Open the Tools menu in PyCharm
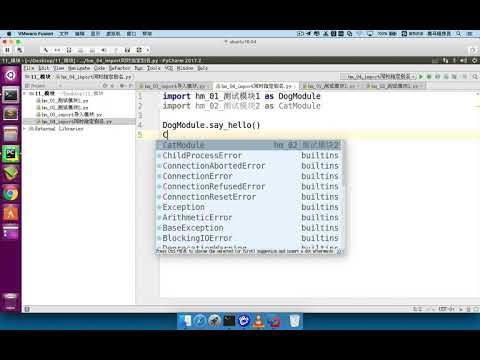The height and width of the screenshot is (360, 480). pyautogui.click(x=154, y=68)
